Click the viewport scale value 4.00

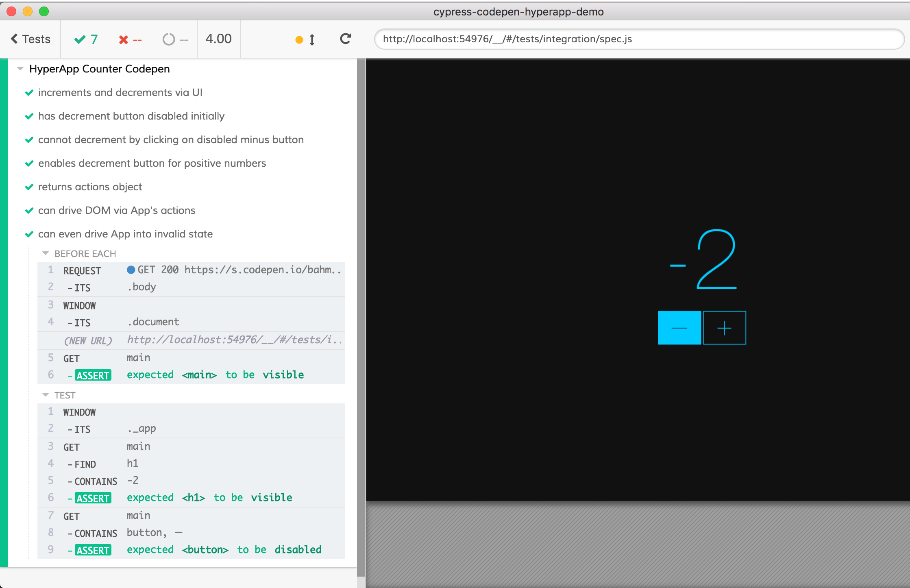coord(218,39)
